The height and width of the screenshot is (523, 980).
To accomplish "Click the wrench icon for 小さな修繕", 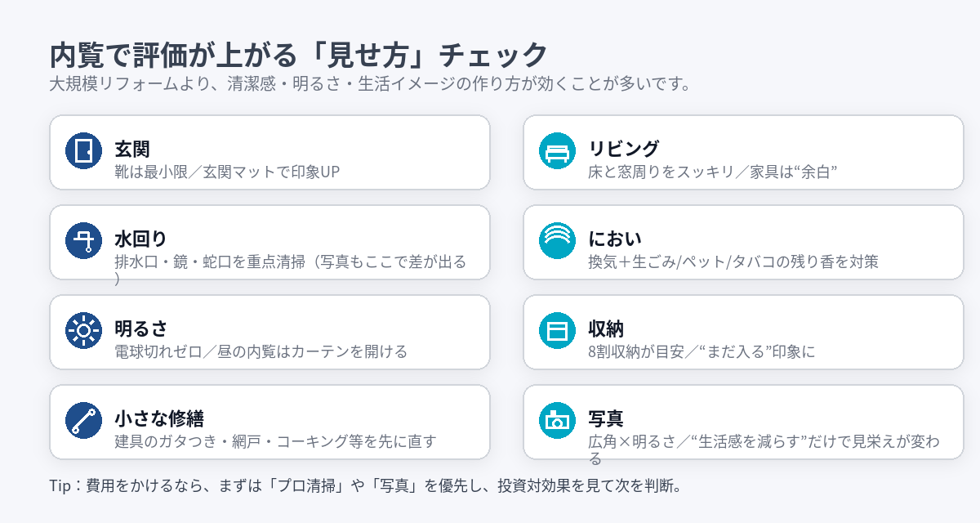I will click(83, 421).
